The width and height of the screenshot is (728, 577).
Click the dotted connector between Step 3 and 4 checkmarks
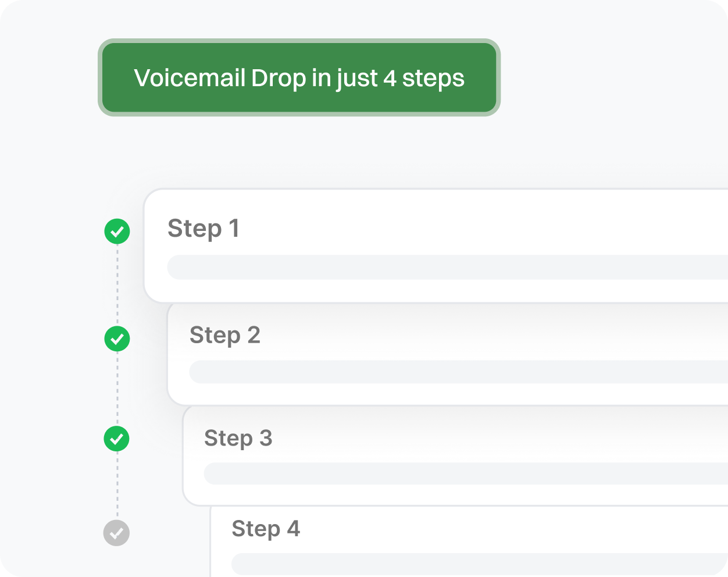click(117, 486)
